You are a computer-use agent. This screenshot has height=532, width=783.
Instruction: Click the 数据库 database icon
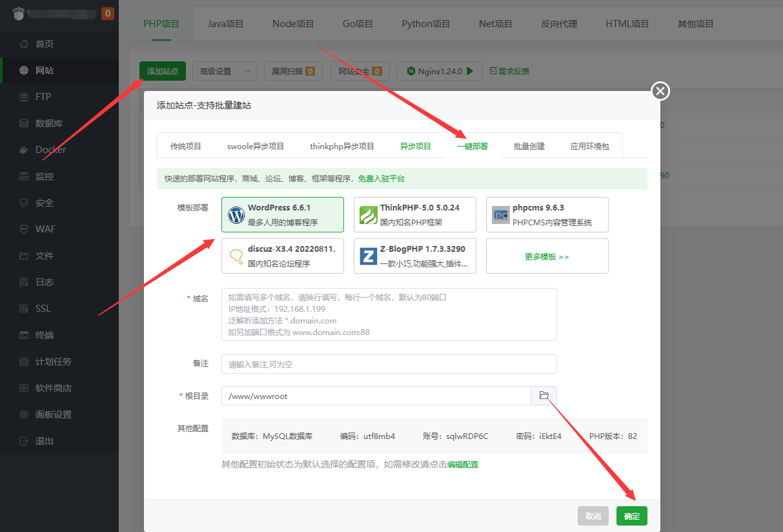point(24,123)
